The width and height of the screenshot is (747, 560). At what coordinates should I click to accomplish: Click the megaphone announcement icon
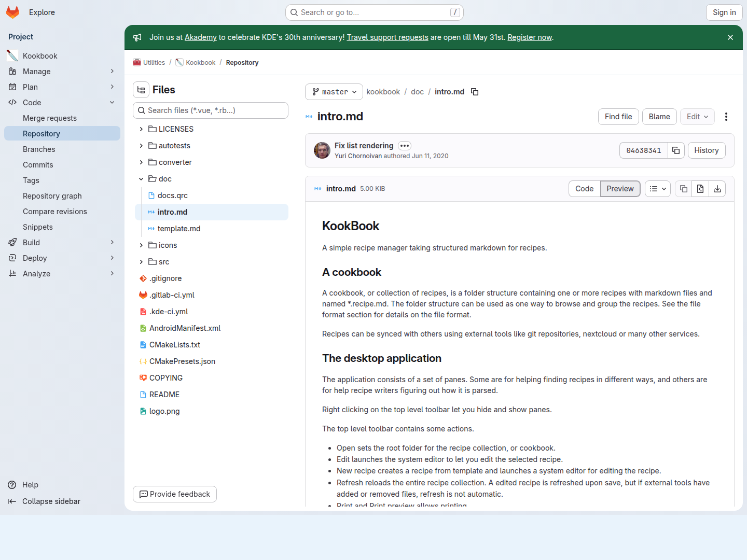137,37
